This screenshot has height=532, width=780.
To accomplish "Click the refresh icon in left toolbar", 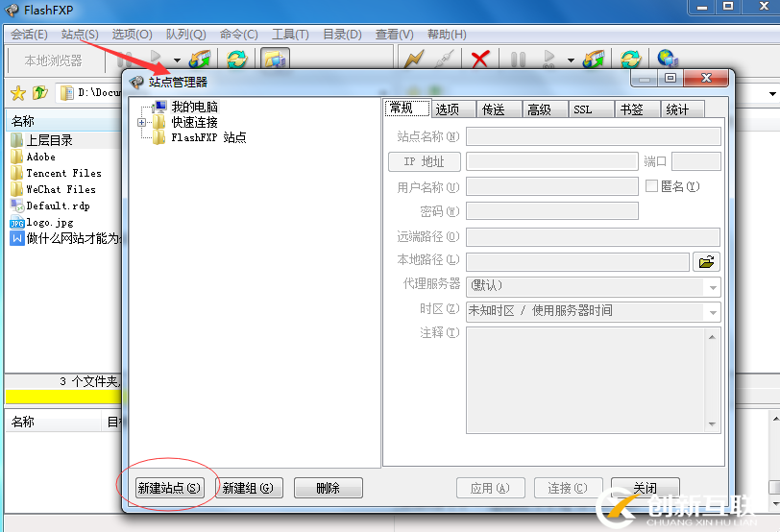I will click(235, 60).
